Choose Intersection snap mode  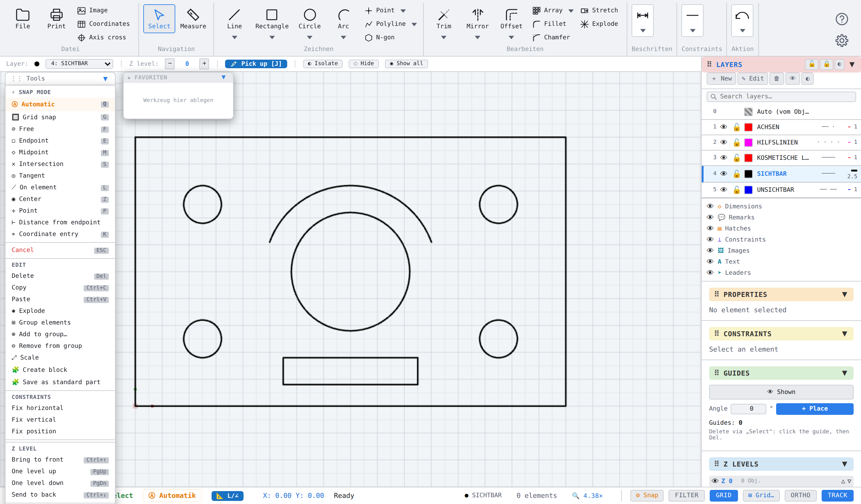click(61, 164)
